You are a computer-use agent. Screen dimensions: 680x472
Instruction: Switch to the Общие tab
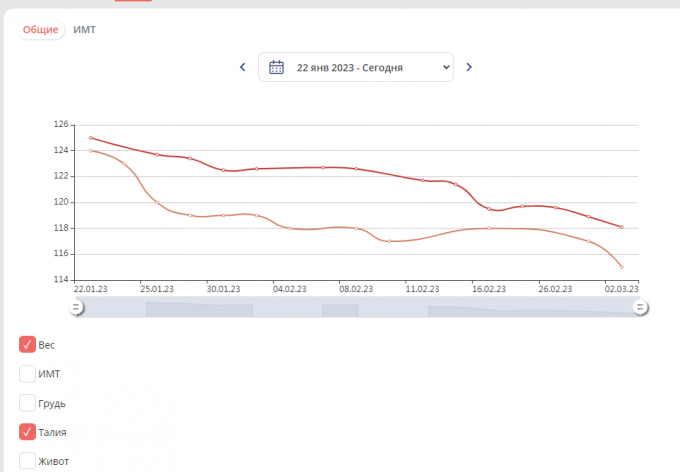coord(41,30)
